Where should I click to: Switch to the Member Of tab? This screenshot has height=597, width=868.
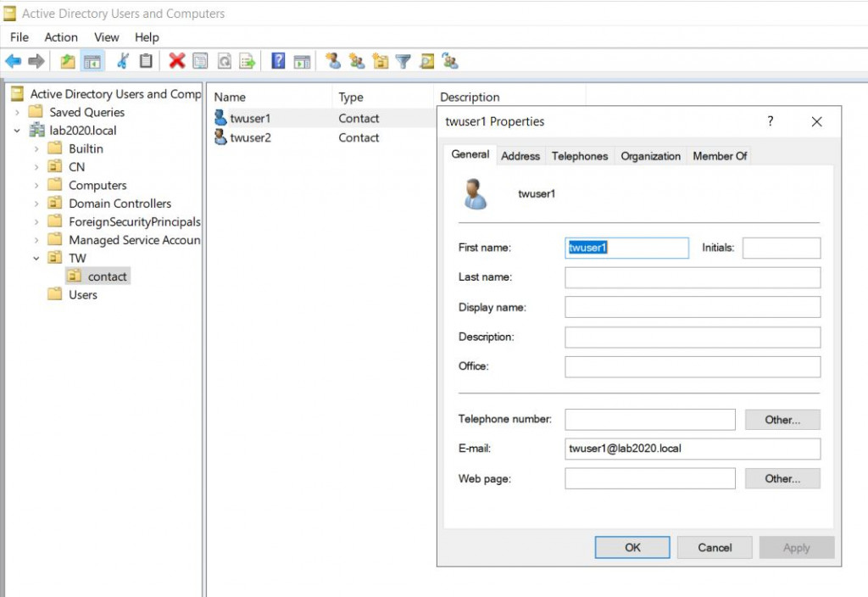pos(720,156)
